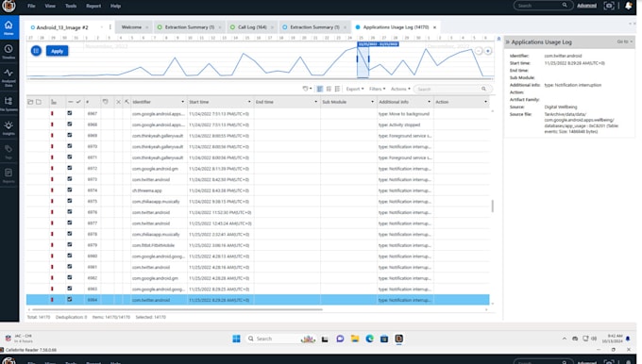The image size is (642, 364).
Task: Open the Actions dropdown menu
Action: (x=400, y=89)
